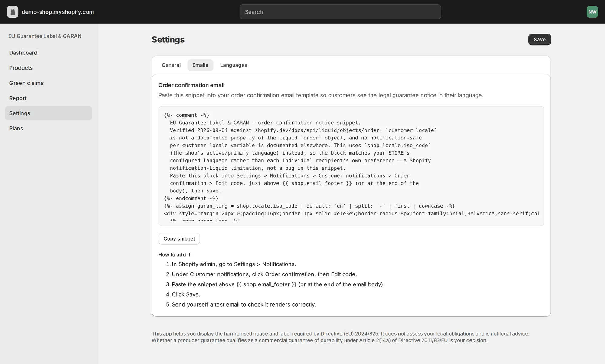
Task: Click the "{%- endcomment -%}" code line
Action: click(x=191, y=198)
